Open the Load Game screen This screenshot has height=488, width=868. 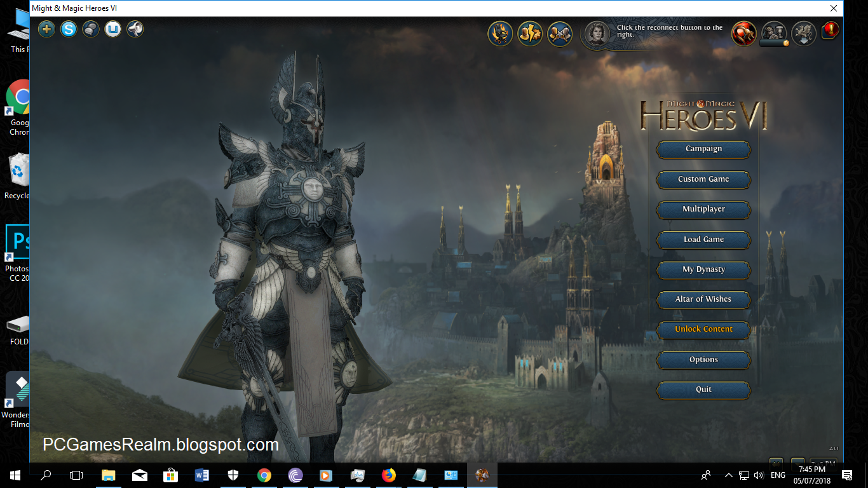pyautogui.click(x=703, y=240)
